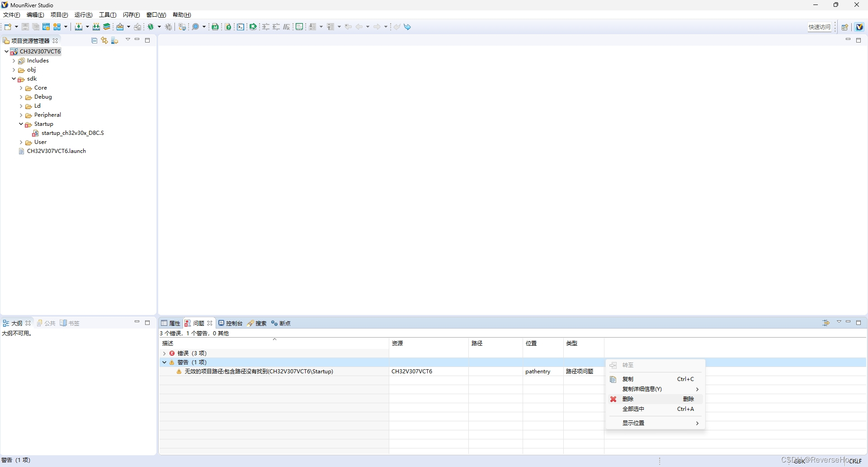Click the explorer filter settings icon

pyautogui.click(x=115, y=40)
